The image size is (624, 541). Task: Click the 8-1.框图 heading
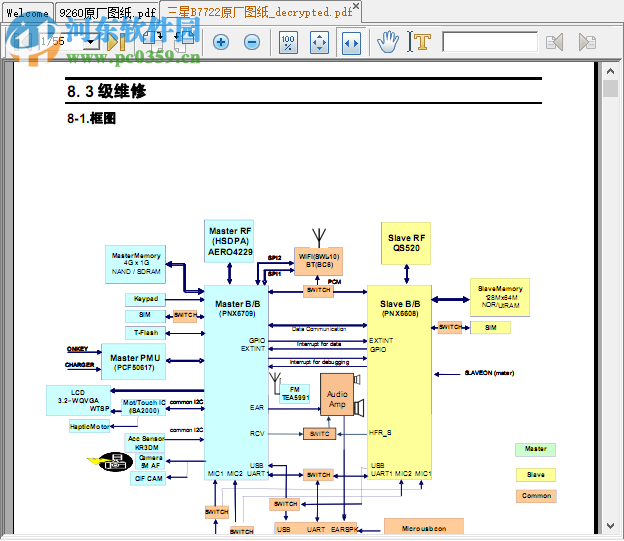point(92,118)
